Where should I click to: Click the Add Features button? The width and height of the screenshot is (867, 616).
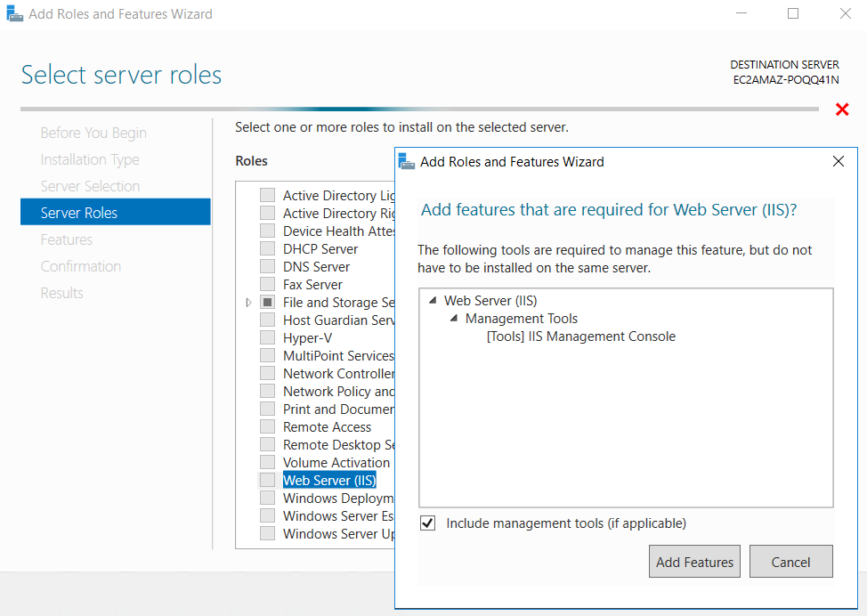694,562
